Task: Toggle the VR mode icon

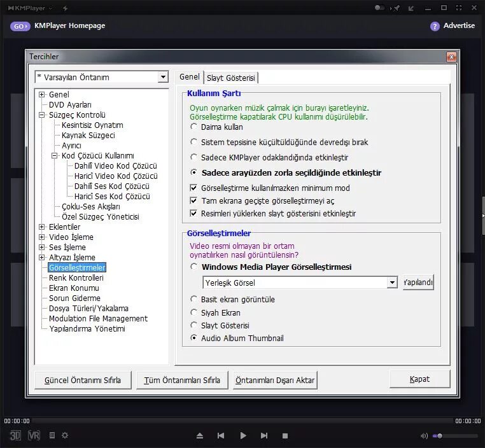Action: point(34,436)
